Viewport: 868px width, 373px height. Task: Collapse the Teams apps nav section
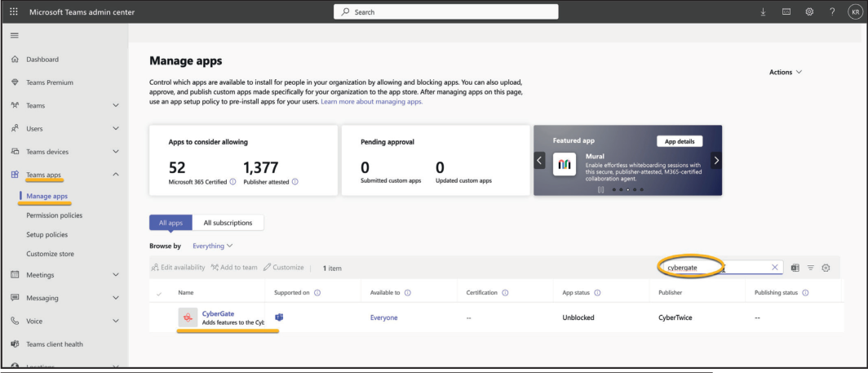click(x=115, y=175)
